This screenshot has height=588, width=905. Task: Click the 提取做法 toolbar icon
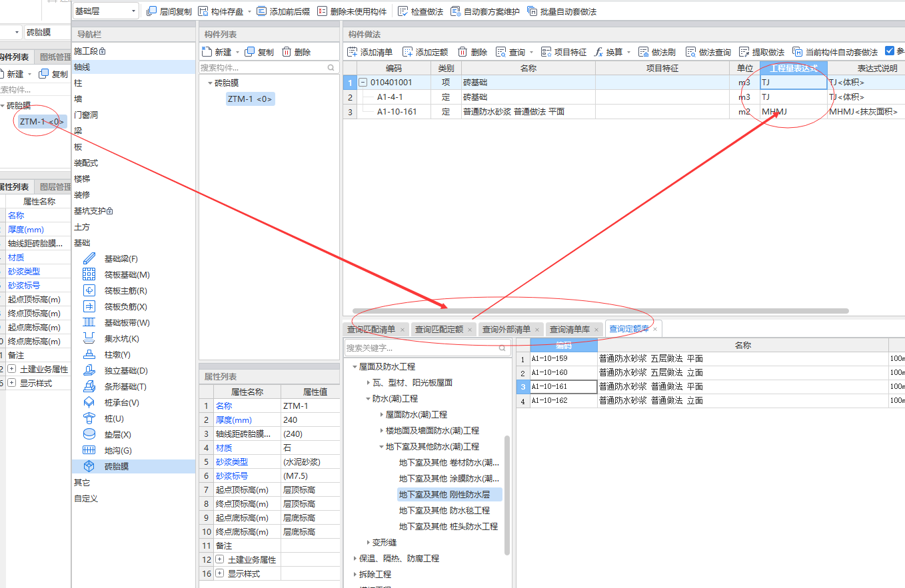click(744, 52)
